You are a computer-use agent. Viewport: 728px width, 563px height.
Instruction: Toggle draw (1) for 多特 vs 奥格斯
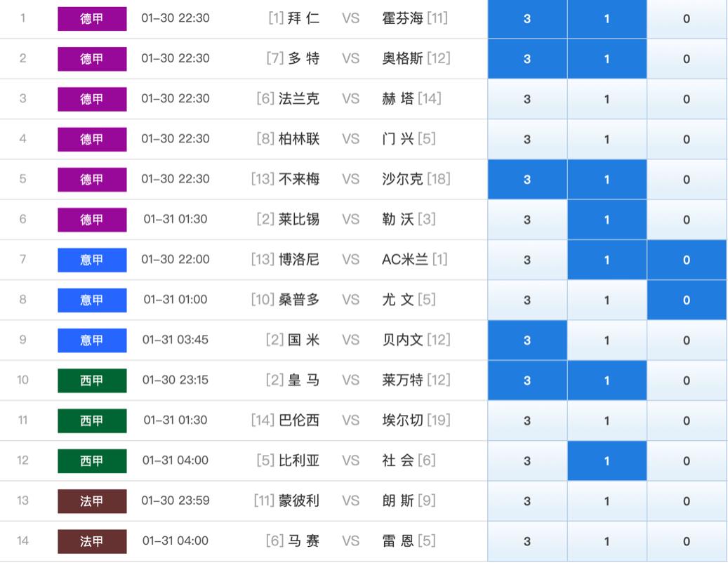tap(607, 59)
